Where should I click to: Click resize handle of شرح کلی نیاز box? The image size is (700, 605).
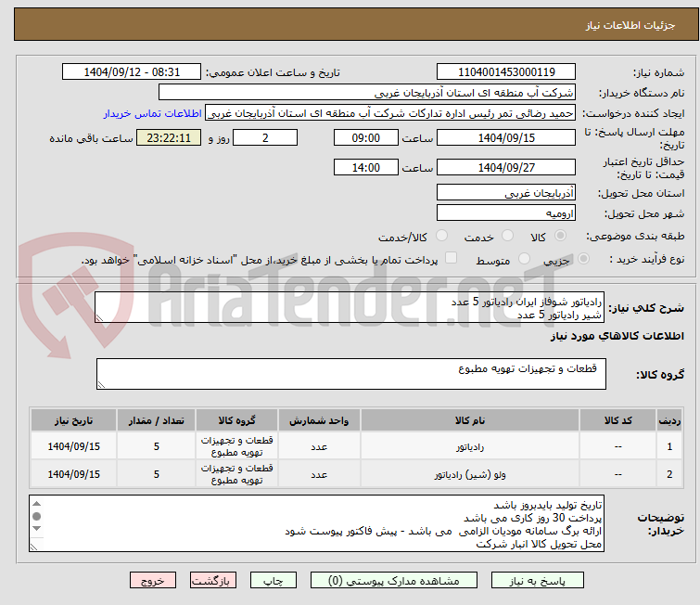99,318
